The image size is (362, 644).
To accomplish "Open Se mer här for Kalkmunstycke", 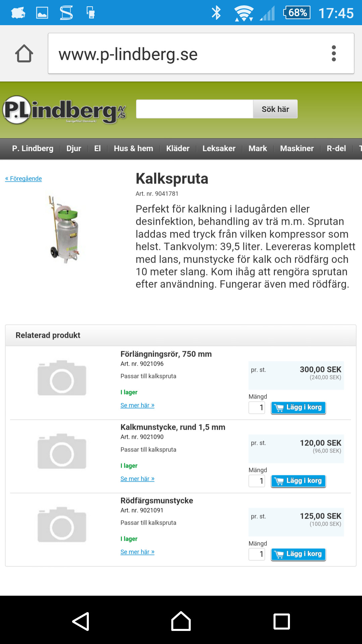I will pos(137,479).
